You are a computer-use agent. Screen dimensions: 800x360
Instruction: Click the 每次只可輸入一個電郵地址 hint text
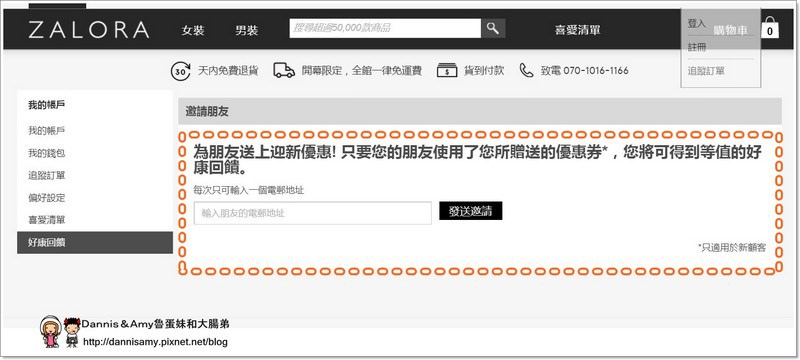[x=249, y=190]
